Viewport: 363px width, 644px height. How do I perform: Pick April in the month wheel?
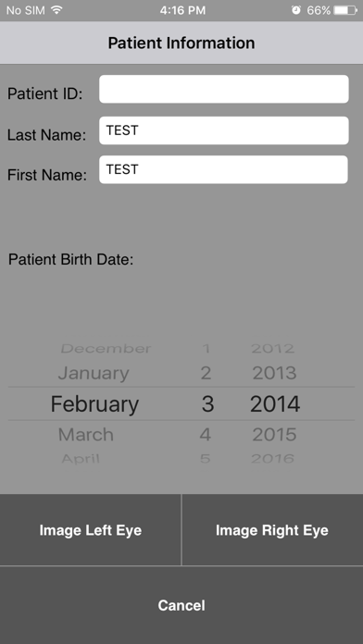pos(81,458)
